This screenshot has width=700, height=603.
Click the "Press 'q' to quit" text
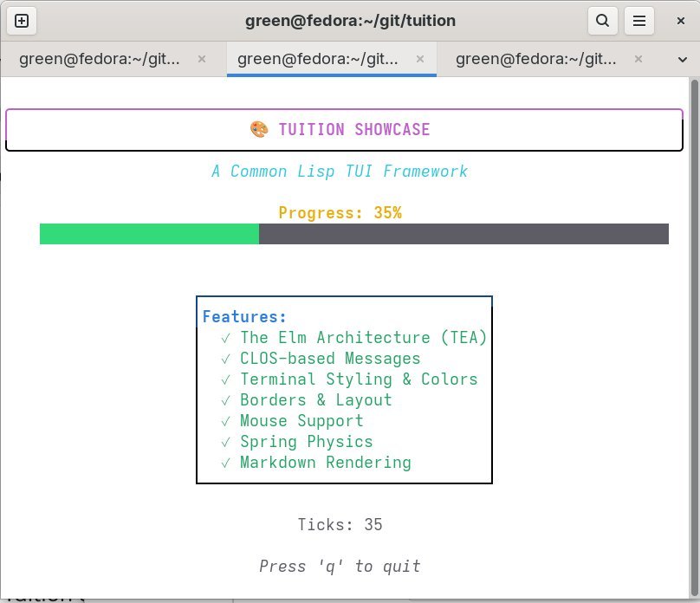point(340,567)
